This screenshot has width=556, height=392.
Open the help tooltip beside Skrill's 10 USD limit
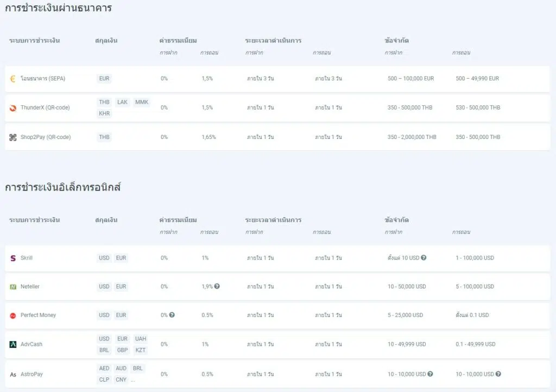click(x=424, y=258)
